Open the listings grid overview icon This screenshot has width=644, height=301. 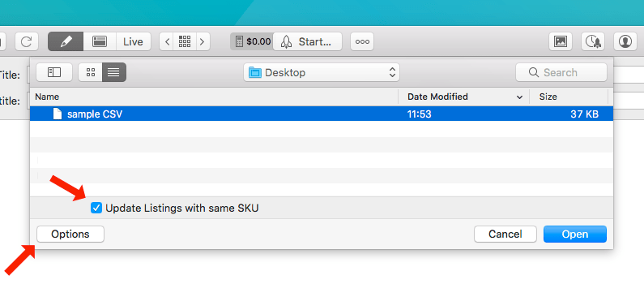(x=185, y=41)
